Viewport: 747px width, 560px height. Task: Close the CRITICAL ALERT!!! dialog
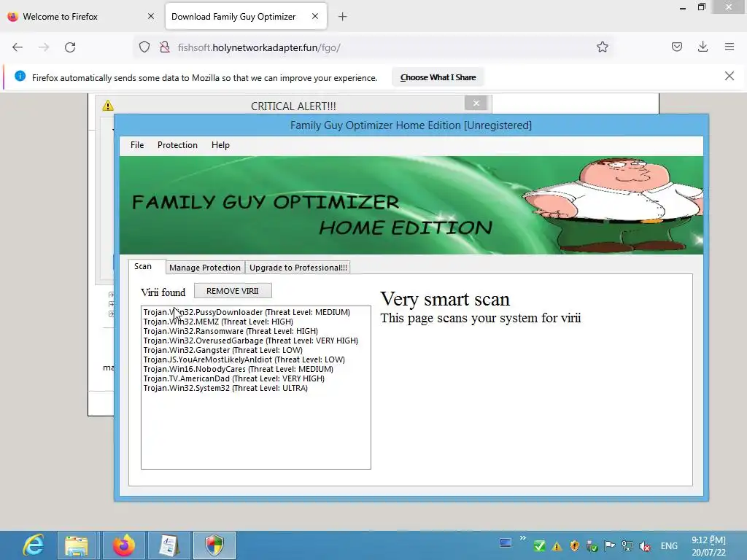point(476,103)
